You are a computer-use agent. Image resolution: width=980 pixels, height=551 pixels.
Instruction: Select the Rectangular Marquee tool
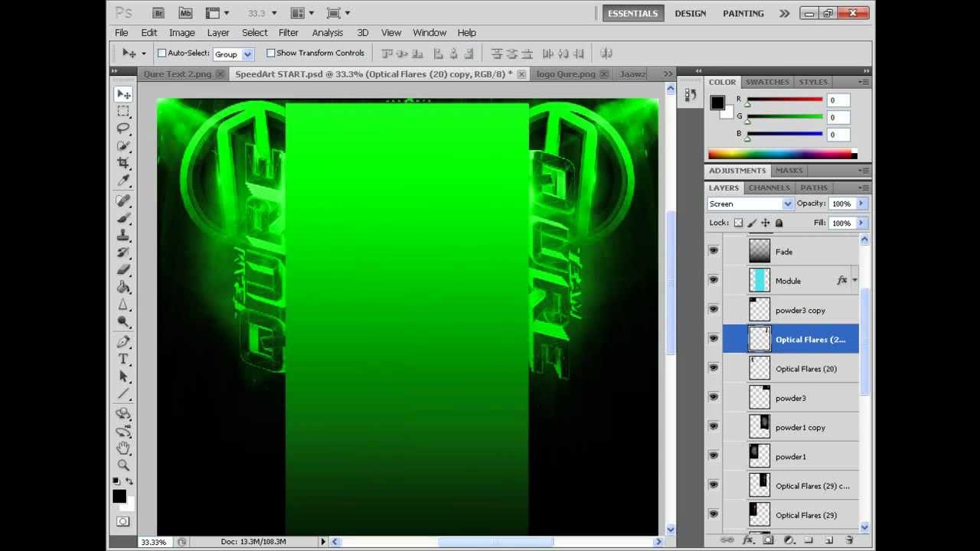123,112
